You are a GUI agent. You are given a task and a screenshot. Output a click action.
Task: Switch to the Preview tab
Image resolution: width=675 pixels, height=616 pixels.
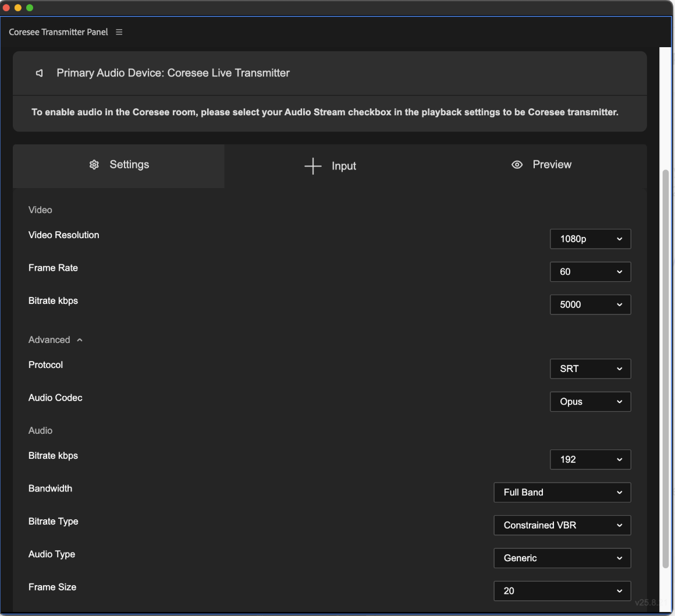[541, 166]
